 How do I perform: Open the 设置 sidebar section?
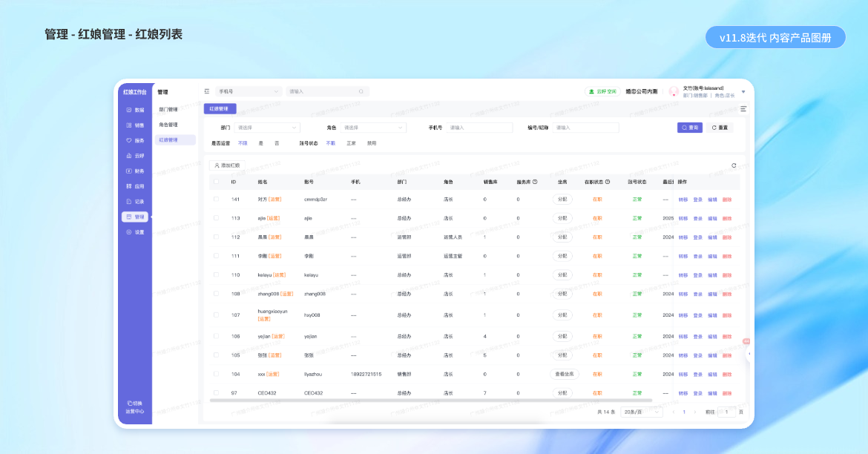[x=135, y=232]
